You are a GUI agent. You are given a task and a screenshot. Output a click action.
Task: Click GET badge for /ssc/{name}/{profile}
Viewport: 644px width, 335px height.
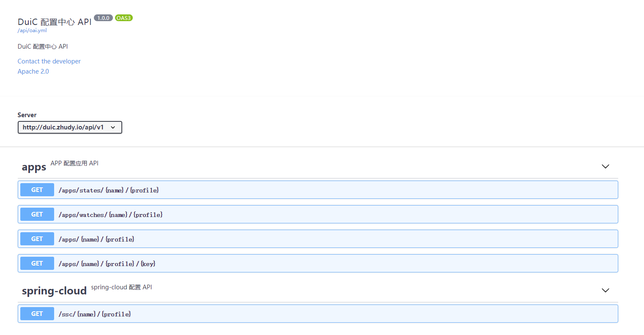37,314
